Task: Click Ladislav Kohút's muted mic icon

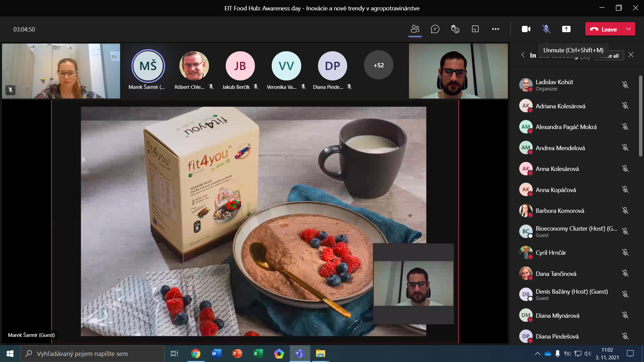Action: point(625,85)
